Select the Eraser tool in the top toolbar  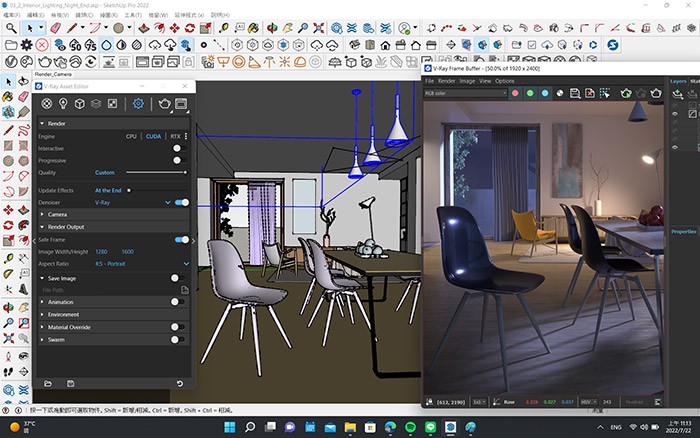[x=56, y=28]
